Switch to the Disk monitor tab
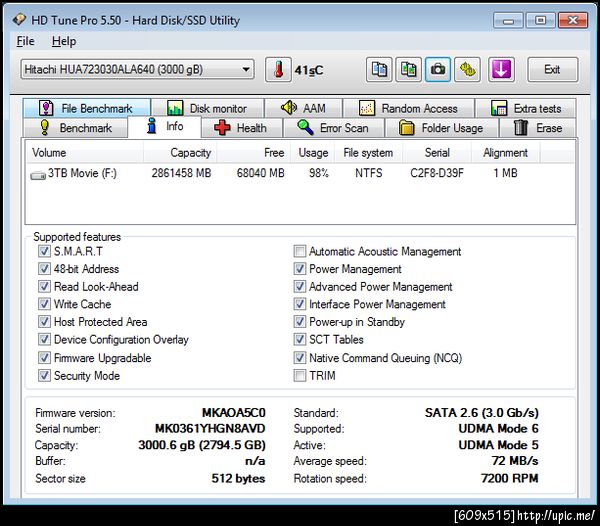Screen dimensions: 600x526 tap(207, 108)
